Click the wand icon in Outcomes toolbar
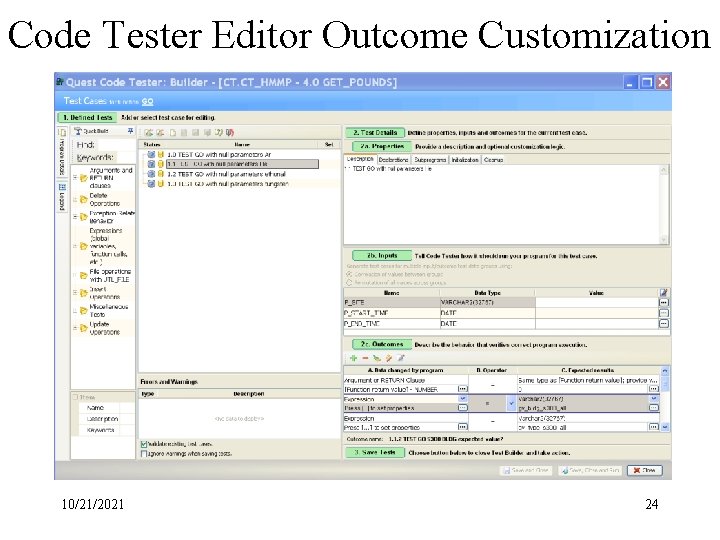This screenshot has width=720, height=540. pos(388,358)
